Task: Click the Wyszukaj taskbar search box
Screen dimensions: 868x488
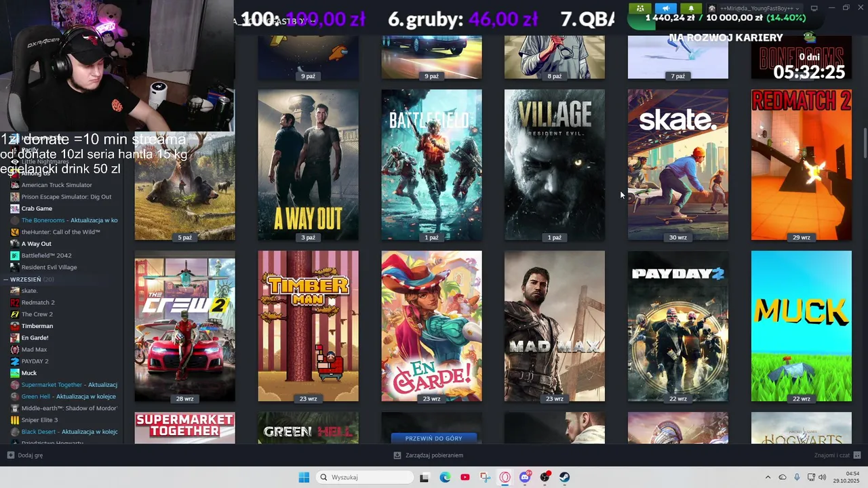Action: pos(365,477)
